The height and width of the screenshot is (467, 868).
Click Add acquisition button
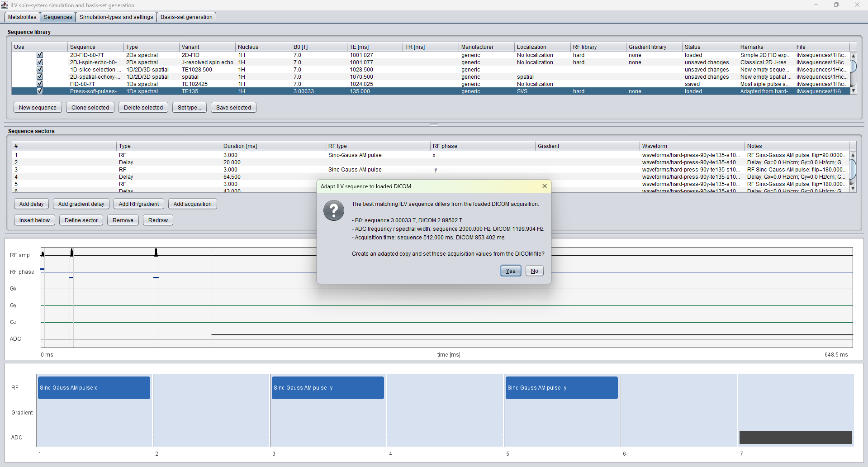(193, 204)
